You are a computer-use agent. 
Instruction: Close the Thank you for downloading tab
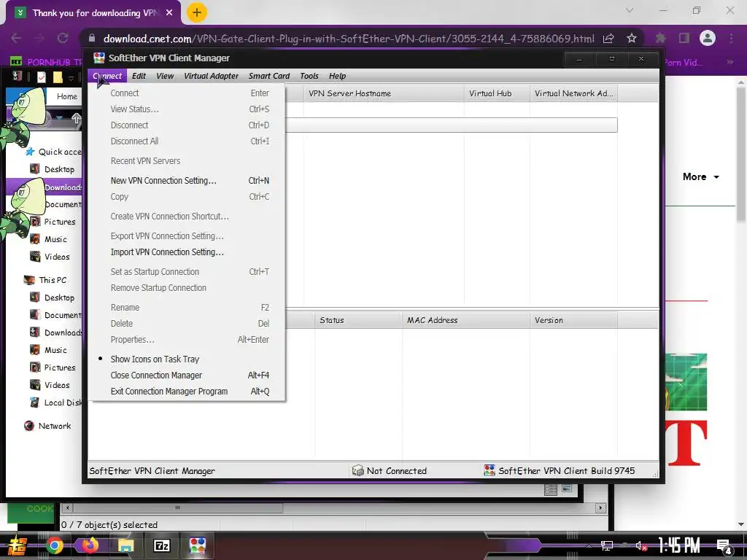(169, 13)
